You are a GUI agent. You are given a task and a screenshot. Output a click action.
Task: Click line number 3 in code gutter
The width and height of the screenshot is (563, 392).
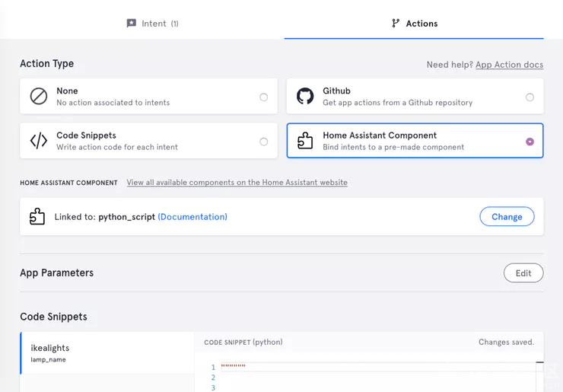pos(213,387)
